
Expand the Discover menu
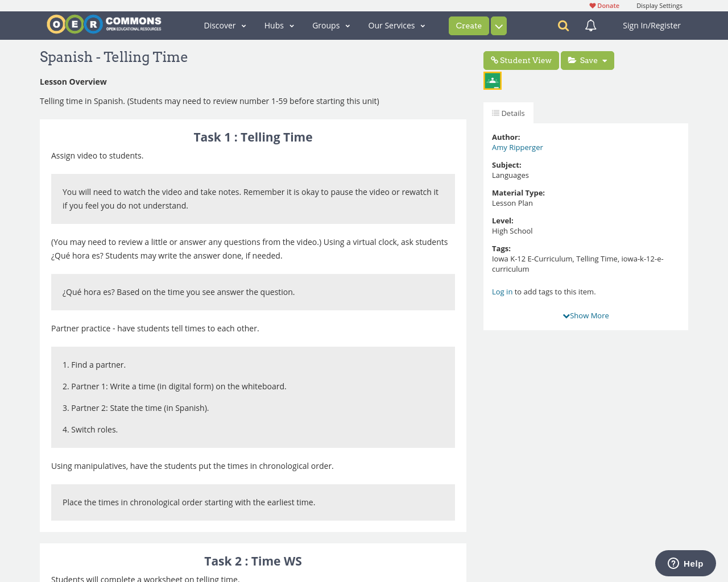pos(225,25)
